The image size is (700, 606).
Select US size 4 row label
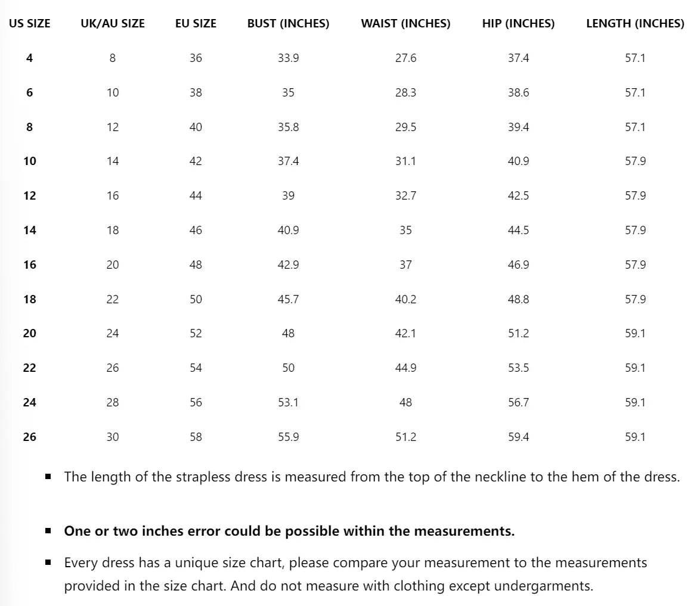29,58
